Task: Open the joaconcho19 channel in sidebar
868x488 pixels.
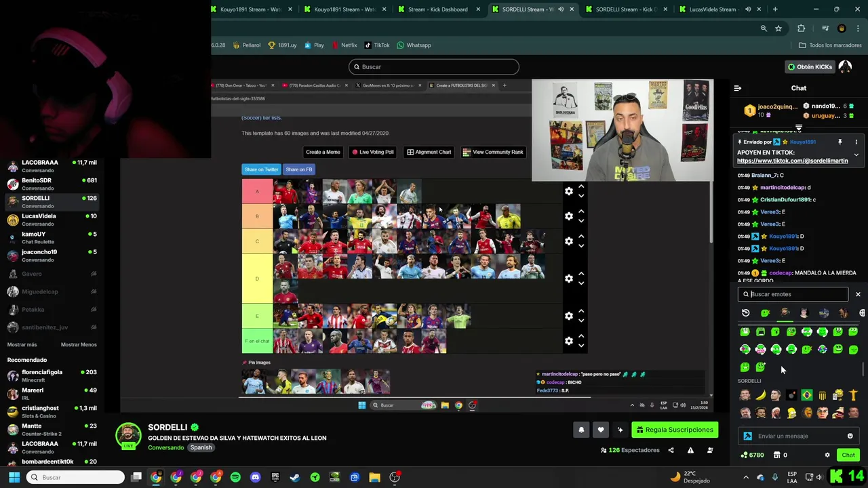Action: click(52, 256)
